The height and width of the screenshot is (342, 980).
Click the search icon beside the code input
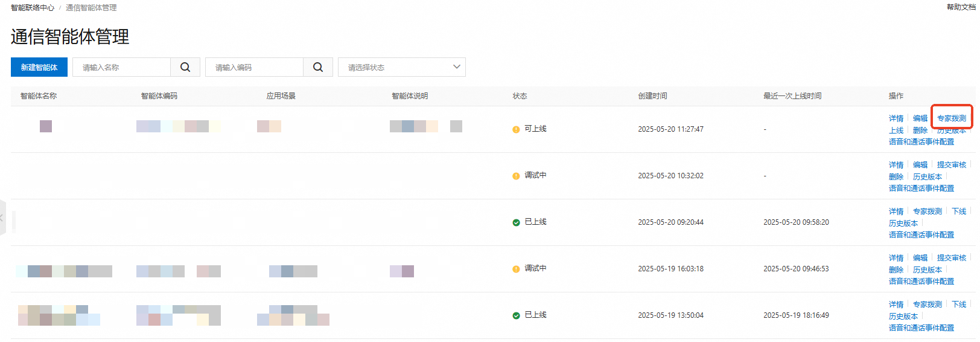point(318,67)
